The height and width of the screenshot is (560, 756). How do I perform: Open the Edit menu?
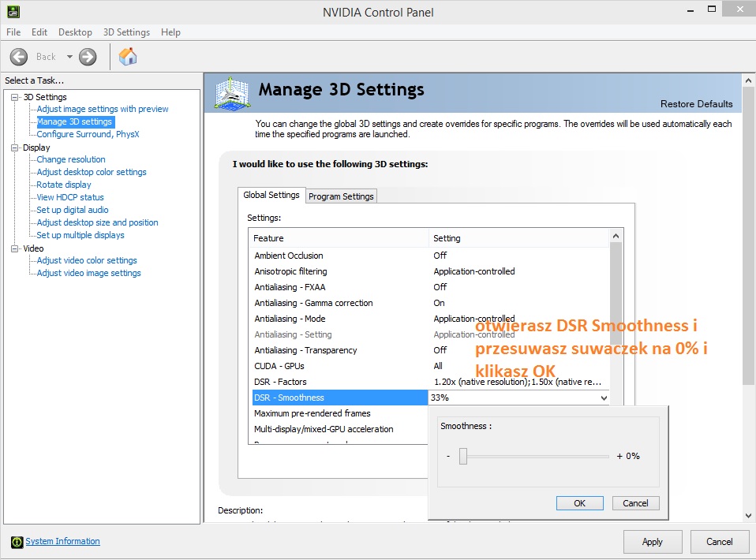(39, 32)
